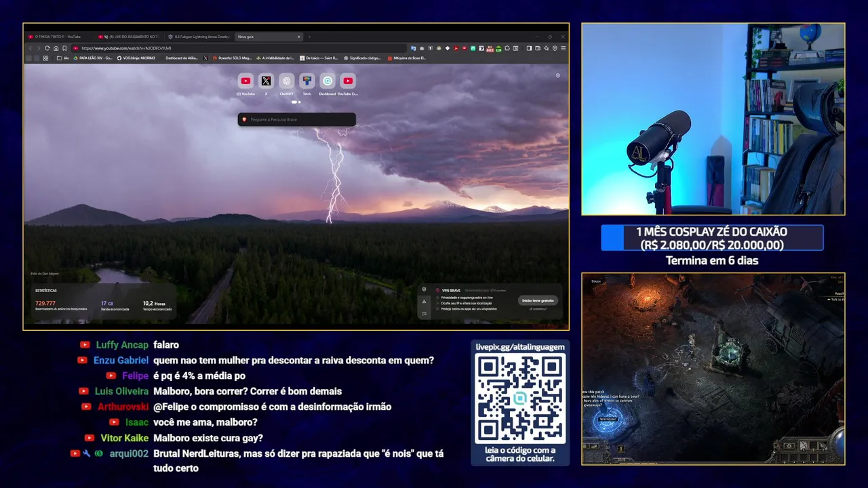
Task: Click the '10,2 Horas' time saved statistic
Action: (154, 303)
